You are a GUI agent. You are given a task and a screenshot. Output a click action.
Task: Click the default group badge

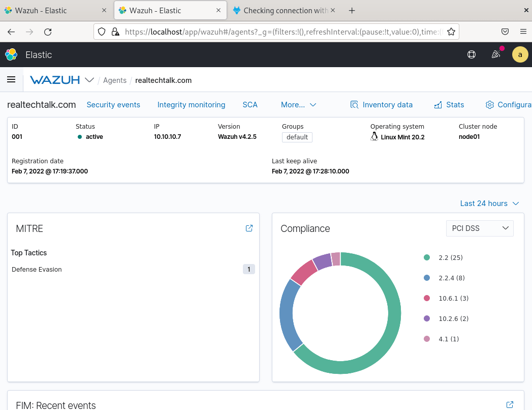click(297, 137)
